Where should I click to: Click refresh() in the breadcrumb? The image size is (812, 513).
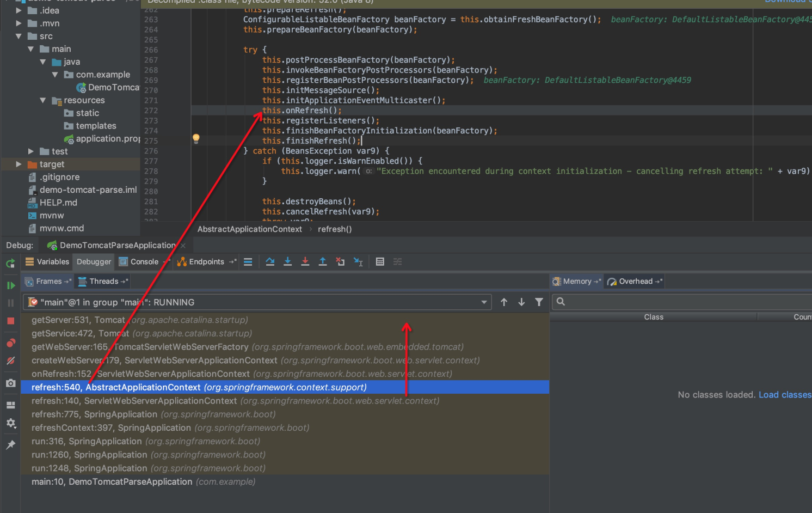[335, 229]
